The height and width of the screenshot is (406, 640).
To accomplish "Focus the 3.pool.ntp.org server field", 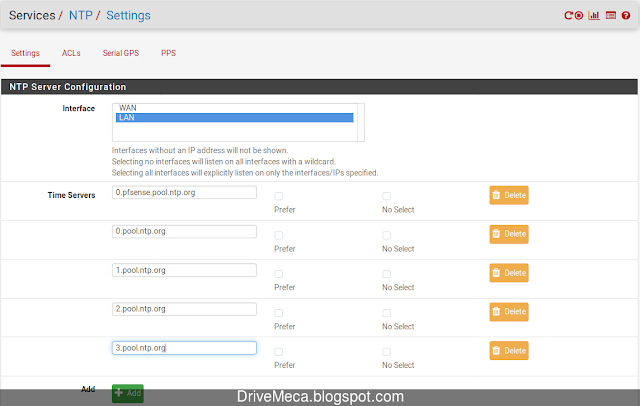I will coord(184,348).
